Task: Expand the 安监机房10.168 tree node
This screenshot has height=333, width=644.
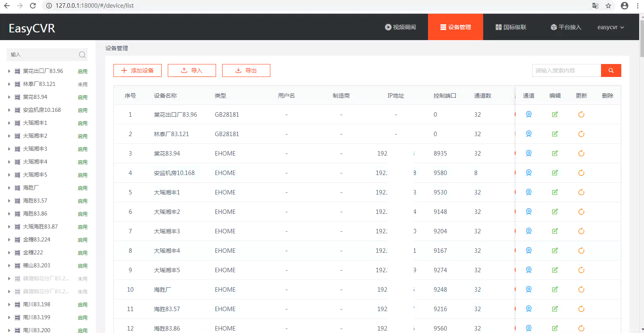Action: 9,110
